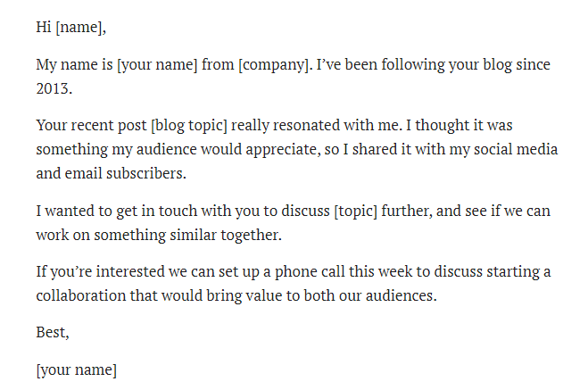588x390 pixels.
Task: Click the word 'together' in fourth paragraph
Action: (251, 236)
